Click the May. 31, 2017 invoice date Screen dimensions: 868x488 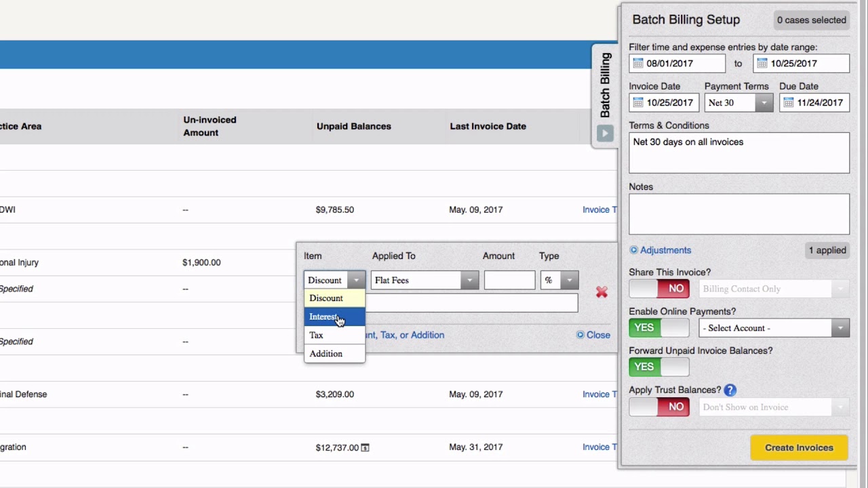(x=475, y=447)
